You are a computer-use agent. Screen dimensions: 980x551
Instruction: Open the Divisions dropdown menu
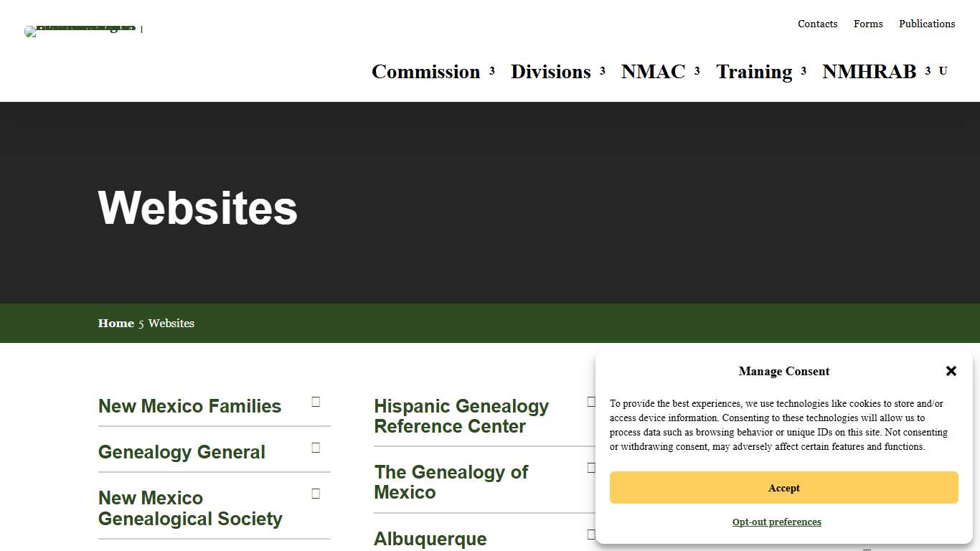tap(550, 71)
